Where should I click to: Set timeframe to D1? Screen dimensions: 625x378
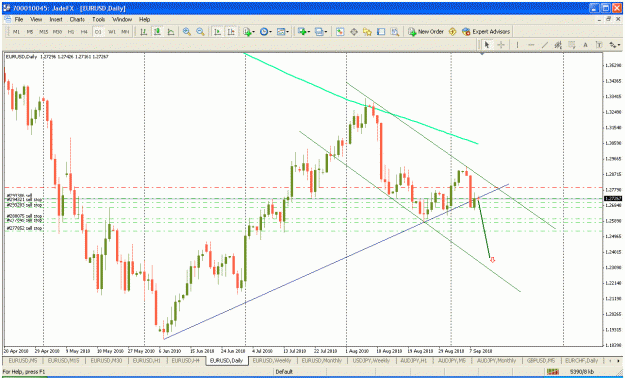[98, 32]
